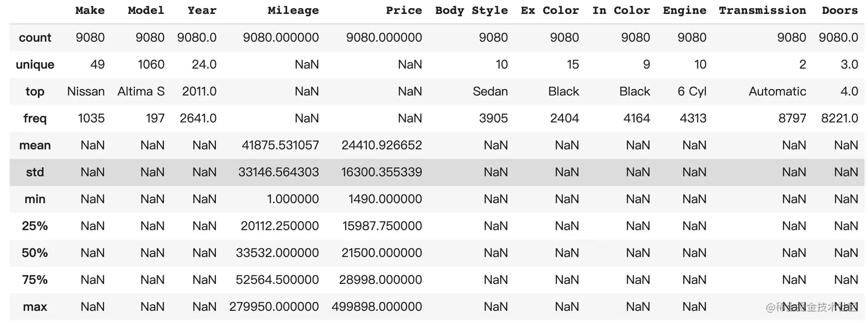
Task: Click the Transmission column header
Action: coord(762,10)
